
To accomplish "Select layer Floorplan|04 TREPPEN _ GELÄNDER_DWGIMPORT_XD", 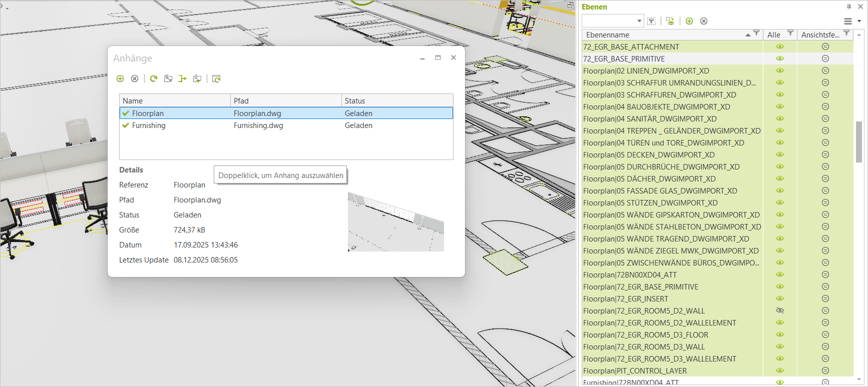I will coord(672,130).
